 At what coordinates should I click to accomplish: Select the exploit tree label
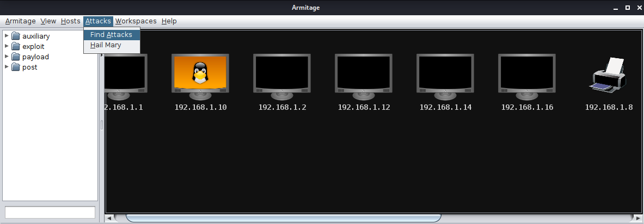[x=33, y=47]
